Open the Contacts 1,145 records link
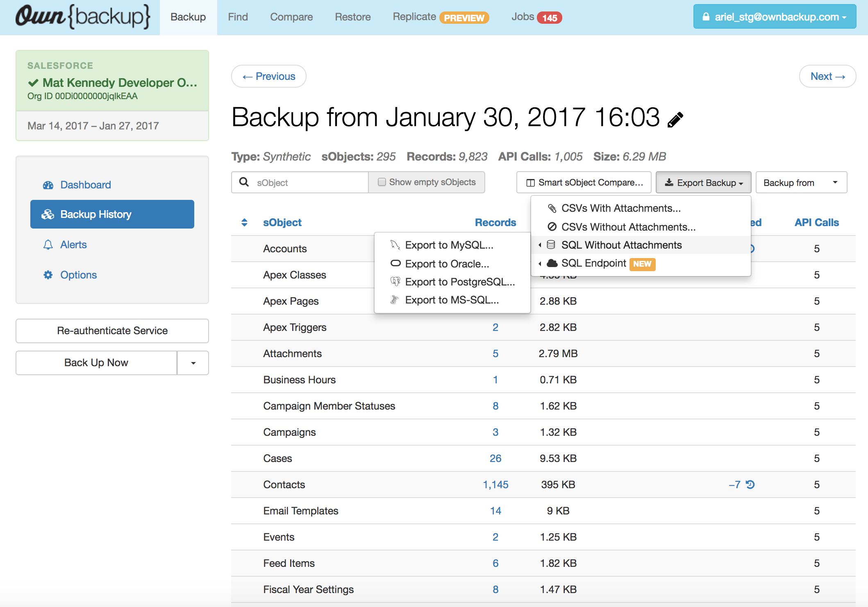The height and width of the screenshot is (607, 868). 495,485
